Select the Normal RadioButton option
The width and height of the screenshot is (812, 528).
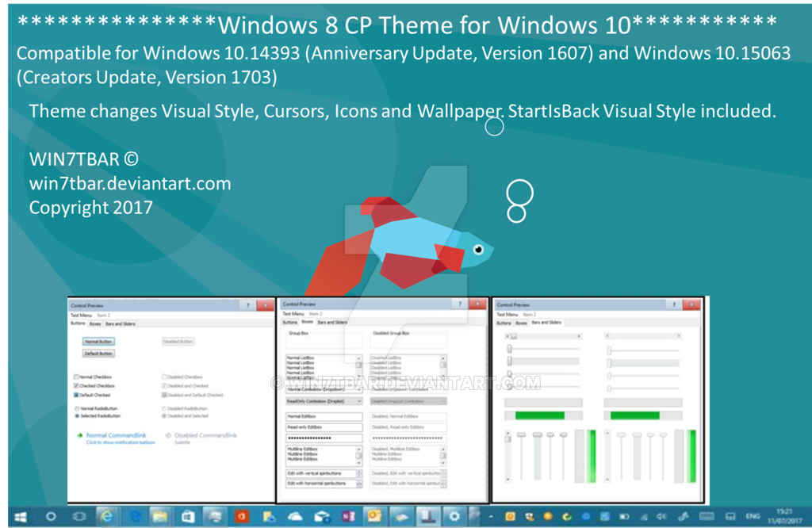[77, 408]
